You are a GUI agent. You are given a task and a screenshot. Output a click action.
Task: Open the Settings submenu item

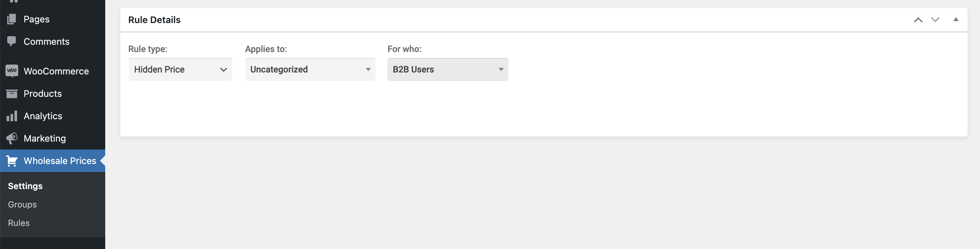click(25, 186)
